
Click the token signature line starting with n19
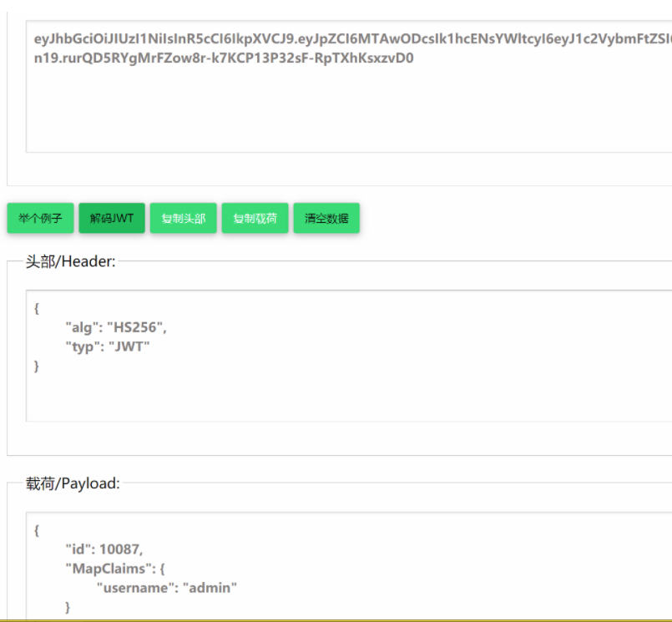pos(224,58)
